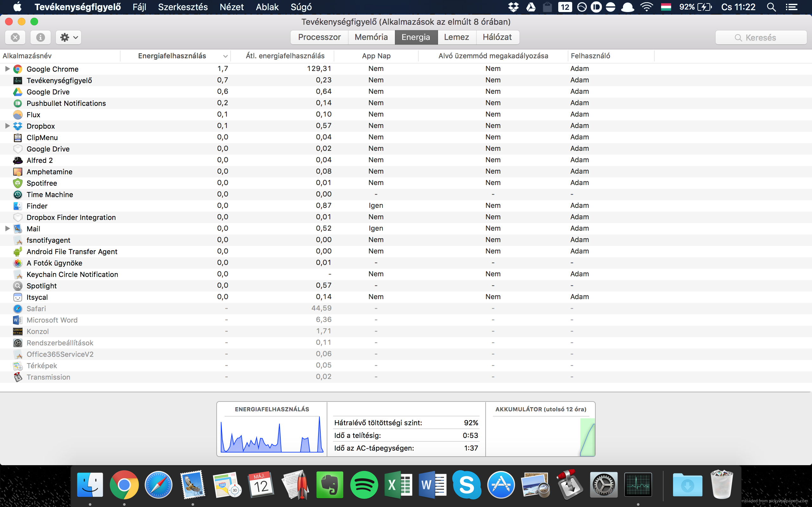The image size is (812, 507).
Task: Open Evernote from the dock
Action: (x=330, y=485)
